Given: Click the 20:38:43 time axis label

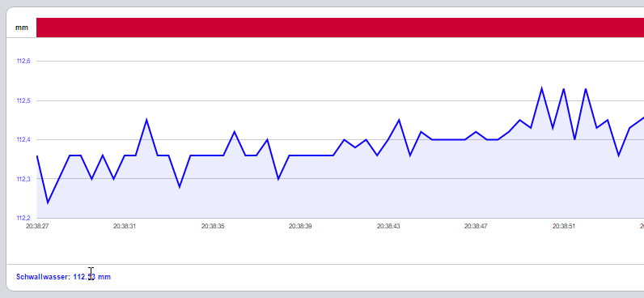Looking at the screenshot, I should click(388, 226).
